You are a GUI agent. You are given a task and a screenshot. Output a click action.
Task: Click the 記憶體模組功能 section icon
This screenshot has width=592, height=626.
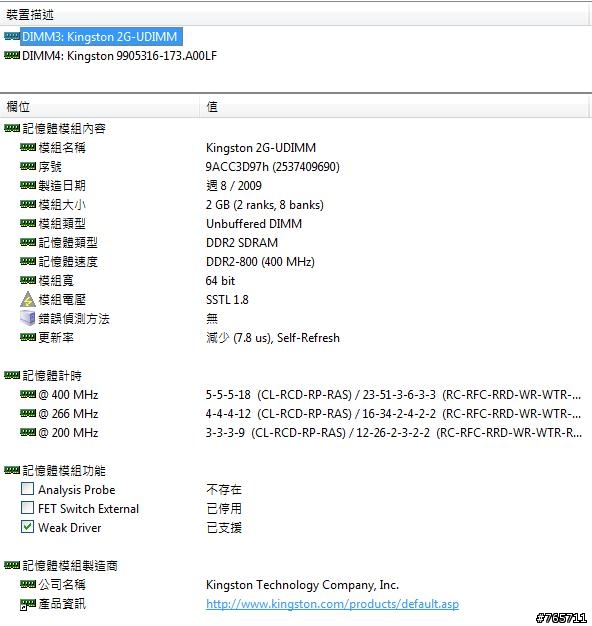pos(12,470)
